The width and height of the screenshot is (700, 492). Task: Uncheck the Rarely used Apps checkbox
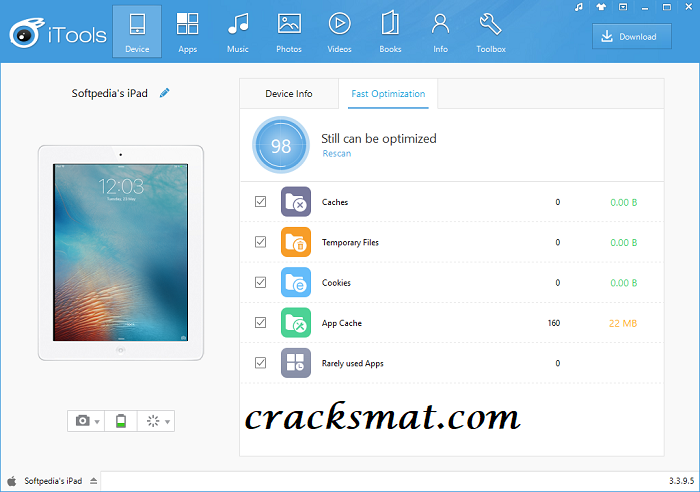coord(261,363)
